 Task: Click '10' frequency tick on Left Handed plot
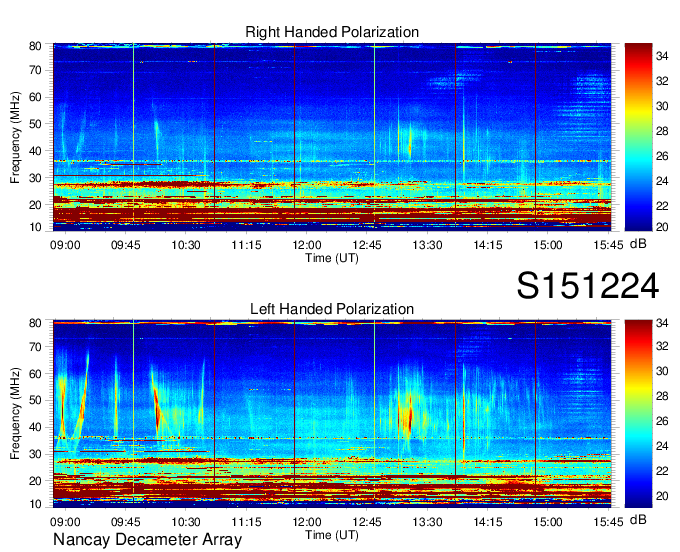[35, 504]
